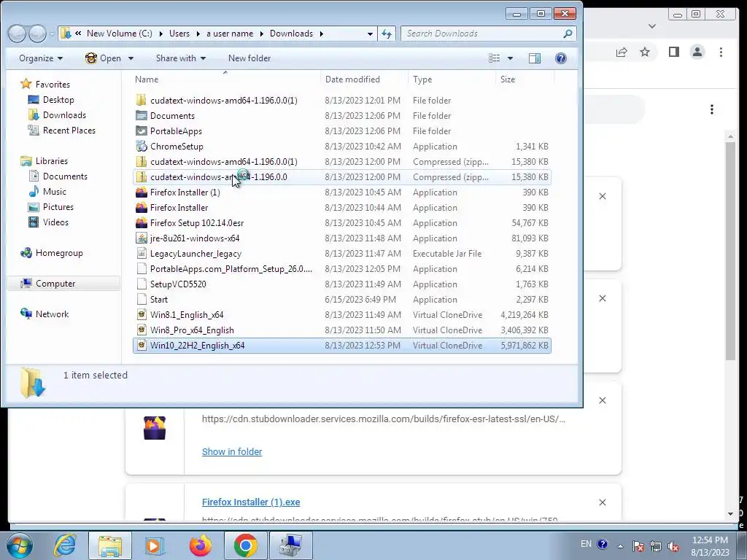Screen dimensions: 747x560
Task: Open Homegroup in navigation pane
Action: coord(59,253)
